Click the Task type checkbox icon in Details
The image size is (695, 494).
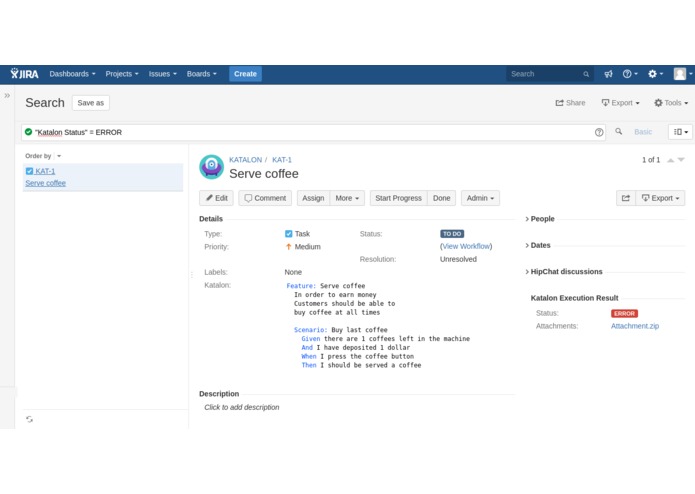pyautogui.click(x=289, y=234)
